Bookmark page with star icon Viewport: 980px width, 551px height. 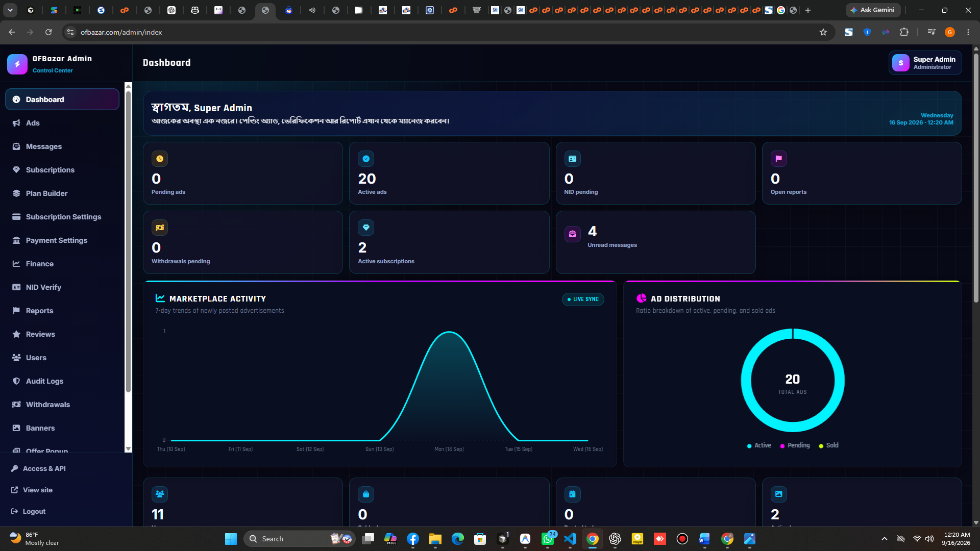click(x=823, y=32)
